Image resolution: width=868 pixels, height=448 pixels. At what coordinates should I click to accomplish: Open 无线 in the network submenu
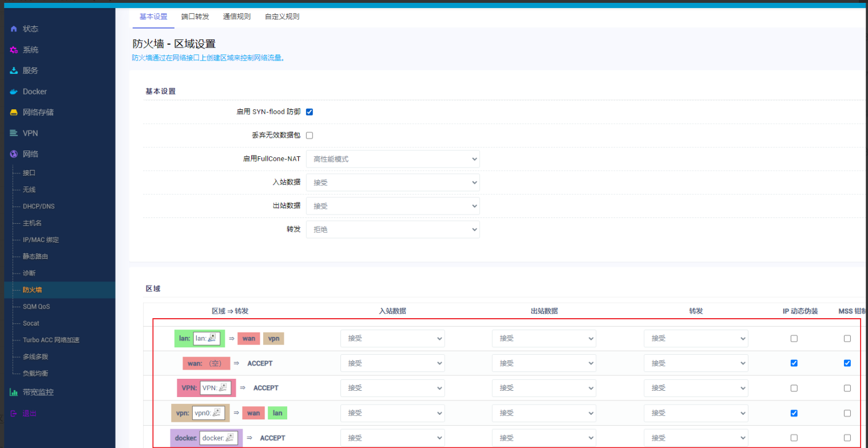coord(29,189)
